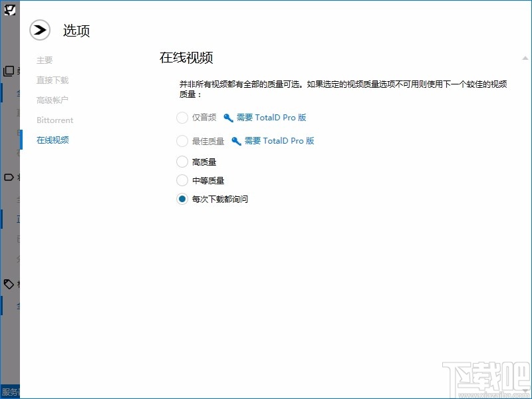This screenshot has height=399, width=532.
Task: Click the tag icon in the left sidebar
Action: point(8,284)
